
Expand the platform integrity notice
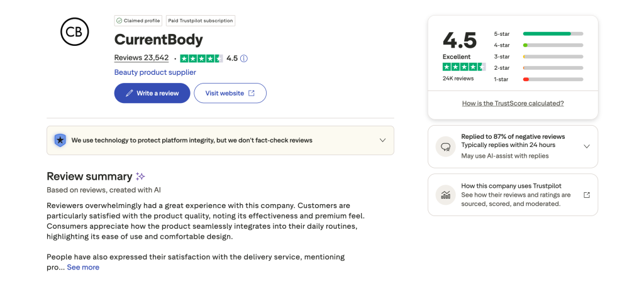point(382,140)
